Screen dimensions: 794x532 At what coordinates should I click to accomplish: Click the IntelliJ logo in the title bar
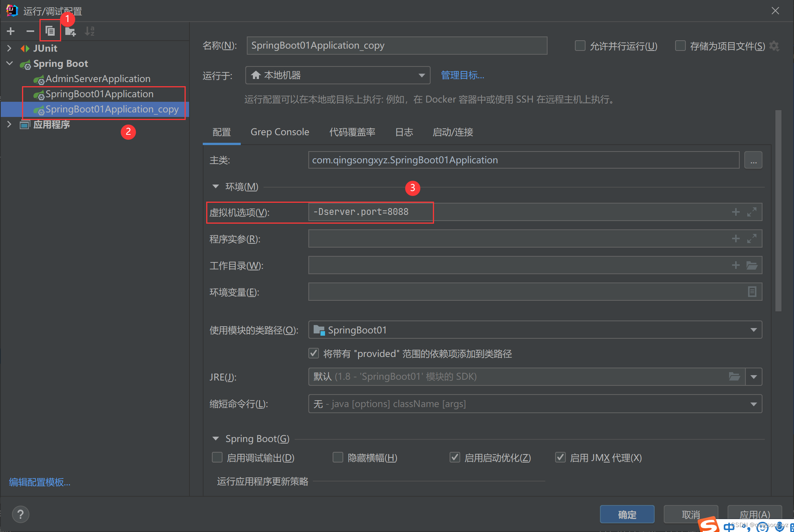(x=12, y=11)
